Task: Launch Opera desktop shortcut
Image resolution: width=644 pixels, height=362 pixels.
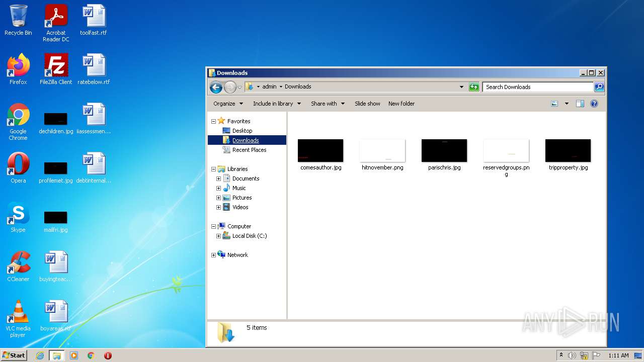Action: pos(18,168)
